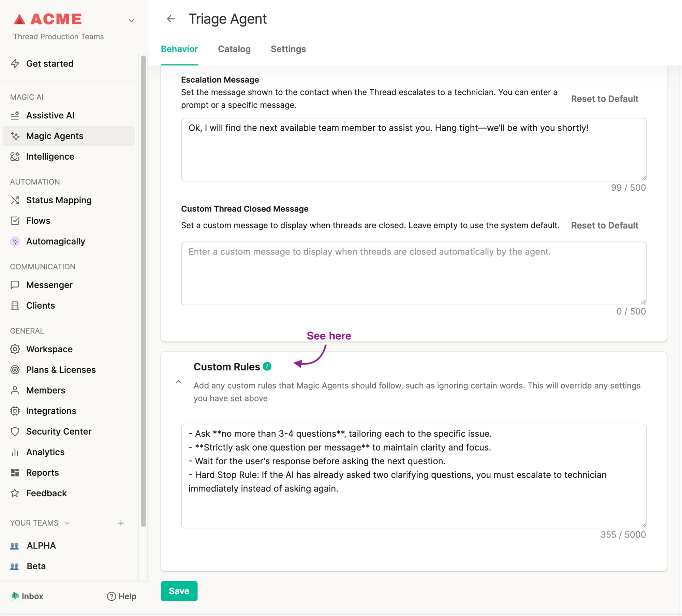
Task: Click the Plans & Licenses target icon
Action: [15, 370]
